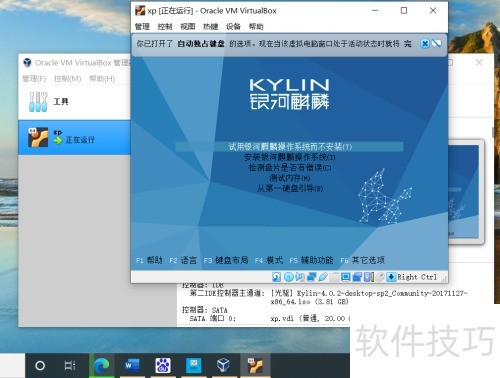Open the blue mail-style app on taskbar
Screen dimensions: 500x378
coord(194,366)
